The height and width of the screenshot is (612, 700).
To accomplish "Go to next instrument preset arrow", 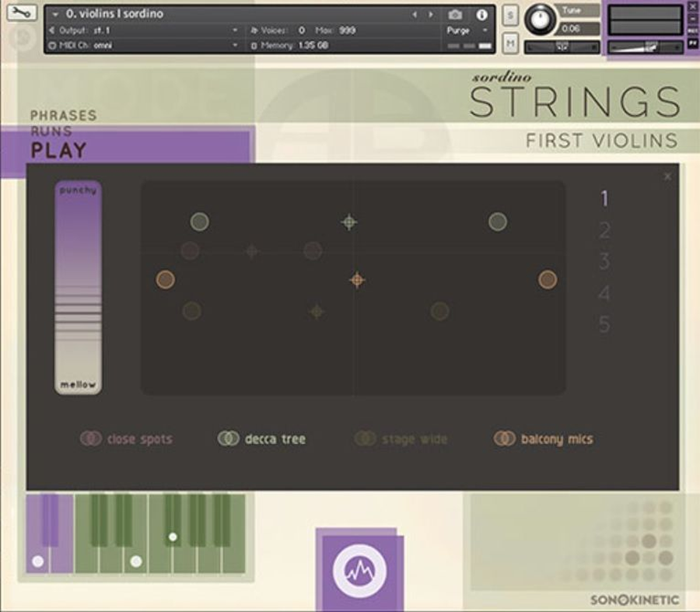I will coord(431,16).
